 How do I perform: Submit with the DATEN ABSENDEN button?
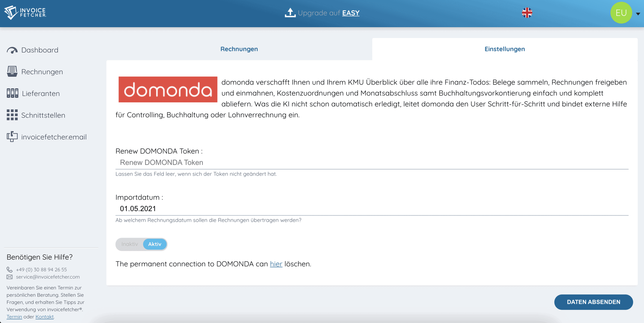point(593,302)
